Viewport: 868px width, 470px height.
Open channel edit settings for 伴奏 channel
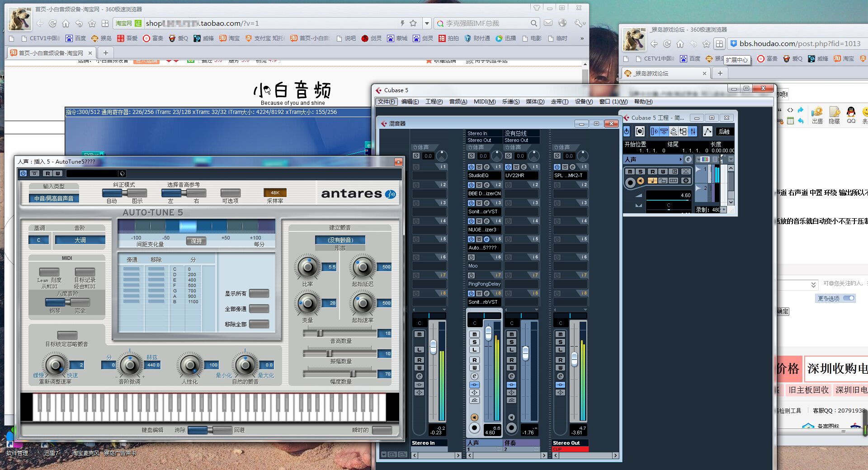[511, 376]
